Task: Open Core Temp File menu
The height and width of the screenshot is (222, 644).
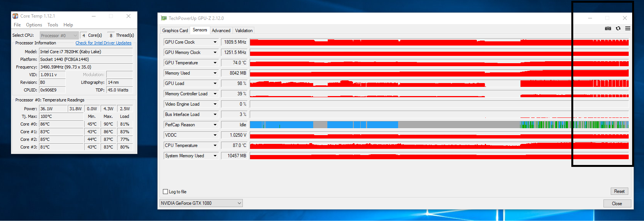Action: pyautogui.click(x=17, y=25)
